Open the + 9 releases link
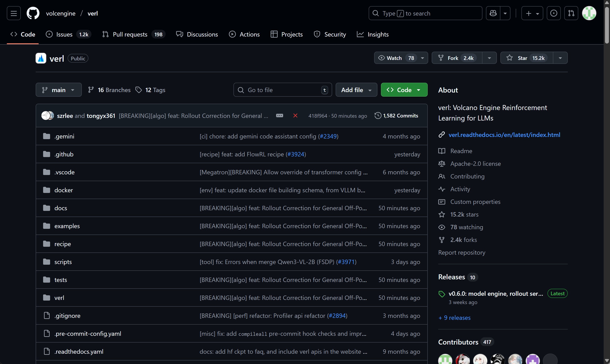The height and width of the screenshot is (364, 610). (x=454, y=318)
